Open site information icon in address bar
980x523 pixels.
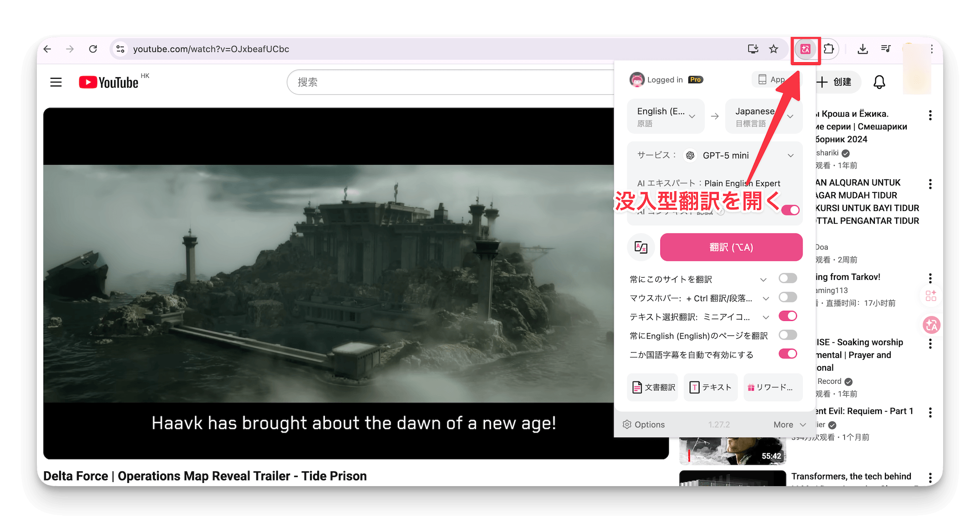click(120, 49)
